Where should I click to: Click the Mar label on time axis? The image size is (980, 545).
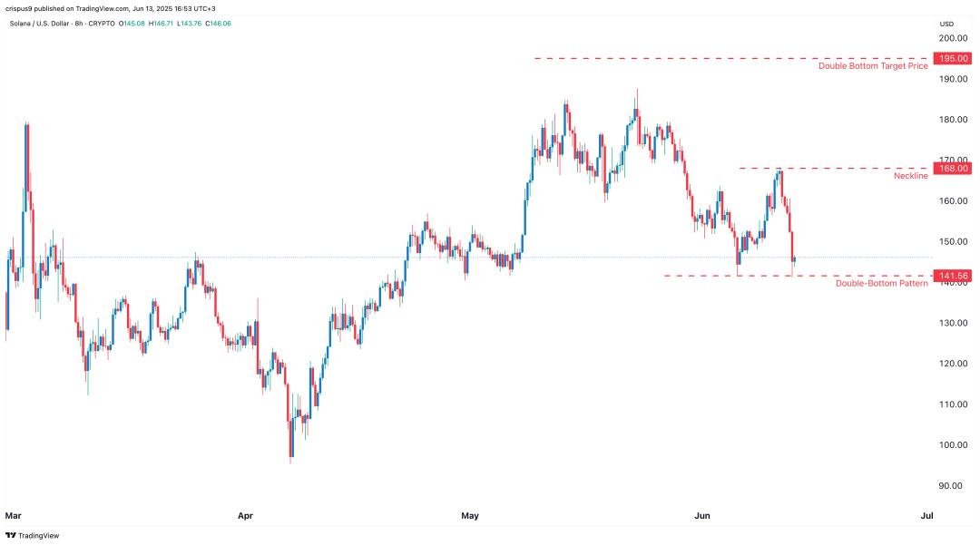pyautogui.click(x=13, y=516)
